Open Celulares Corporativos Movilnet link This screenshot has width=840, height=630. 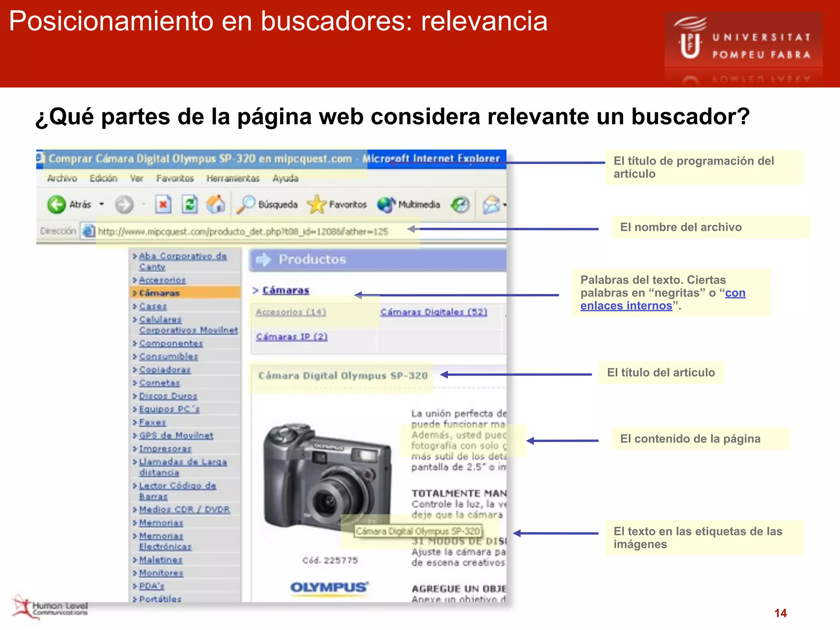pyautogui.click(x=188, y=325)
